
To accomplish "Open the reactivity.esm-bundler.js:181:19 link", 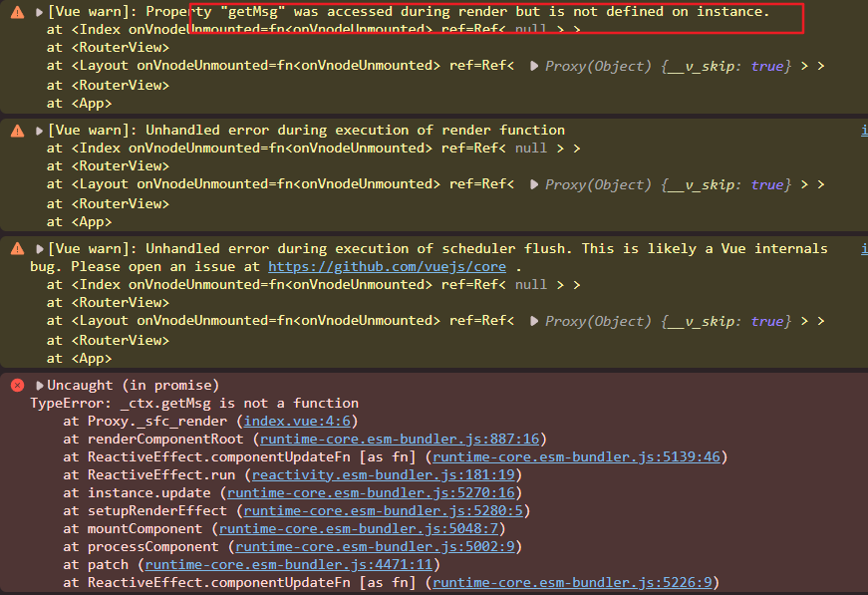I will click(383, 475).
